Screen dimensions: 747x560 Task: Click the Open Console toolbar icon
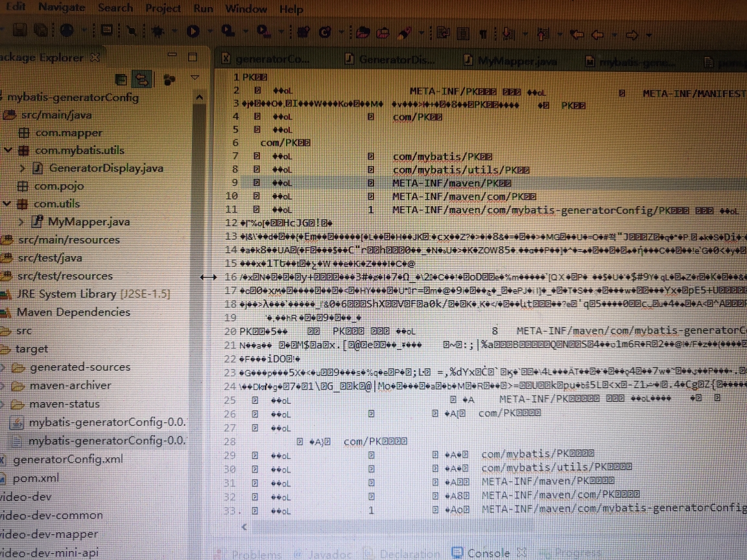107,31
